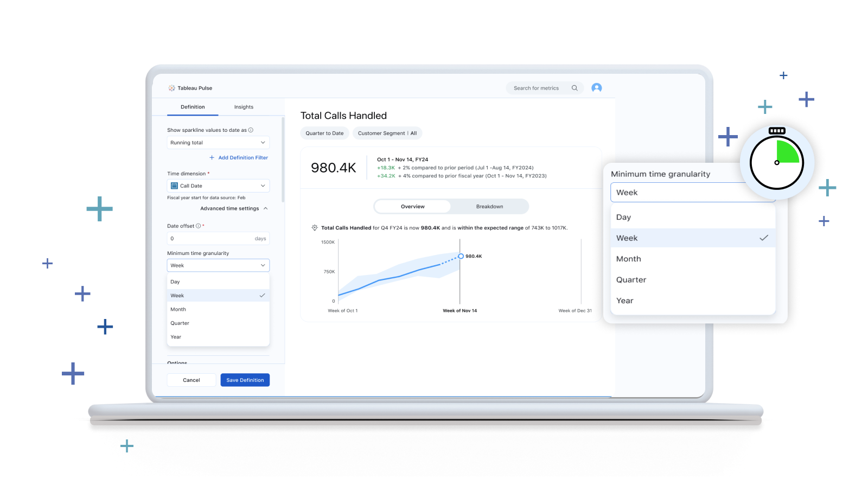Image resolution: width=868 pixels, height=485 pixels.
Task: Click the 980.4K data point marker on chart
Action: 461,256
